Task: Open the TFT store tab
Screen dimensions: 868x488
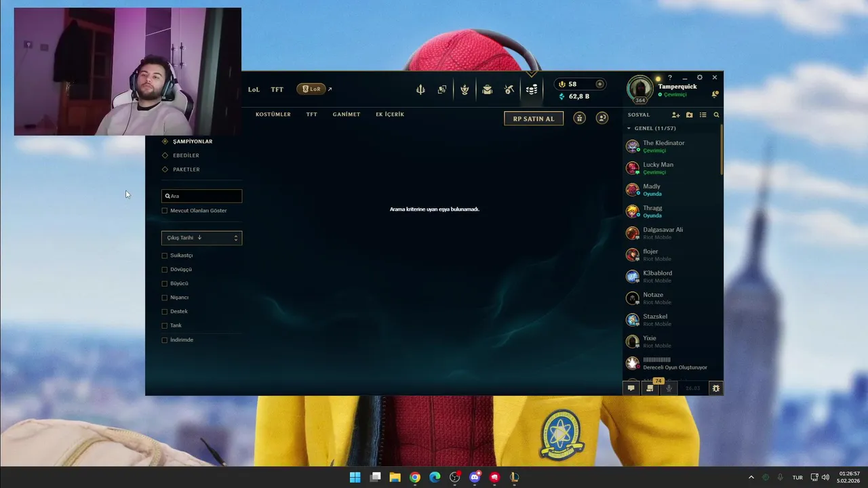Action: 312,115
